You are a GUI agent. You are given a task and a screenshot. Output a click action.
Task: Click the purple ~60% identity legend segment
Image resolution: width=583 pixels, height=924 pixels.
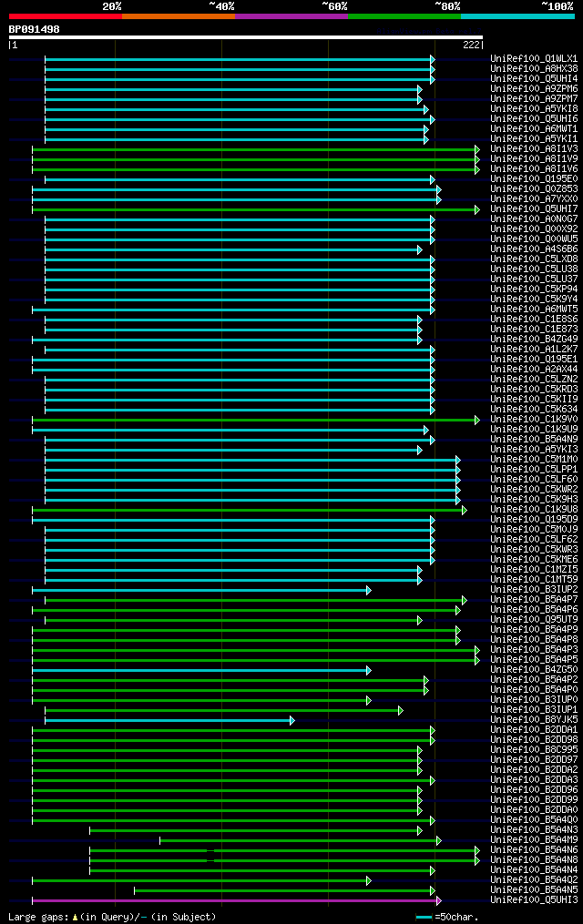pos(291,16)
